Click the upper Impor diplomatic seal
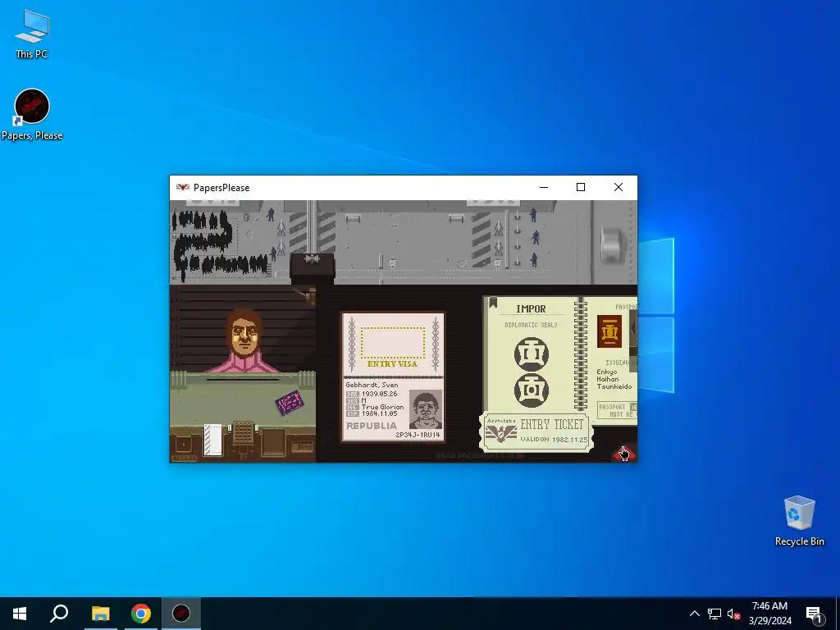 [x=532, y=354]
